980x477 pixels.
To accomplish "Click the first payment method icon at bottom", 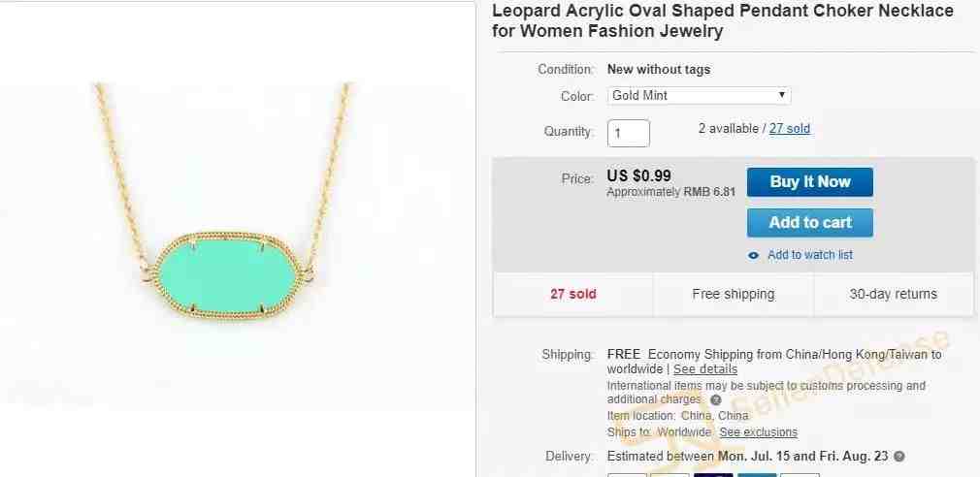I will point(627,475).
